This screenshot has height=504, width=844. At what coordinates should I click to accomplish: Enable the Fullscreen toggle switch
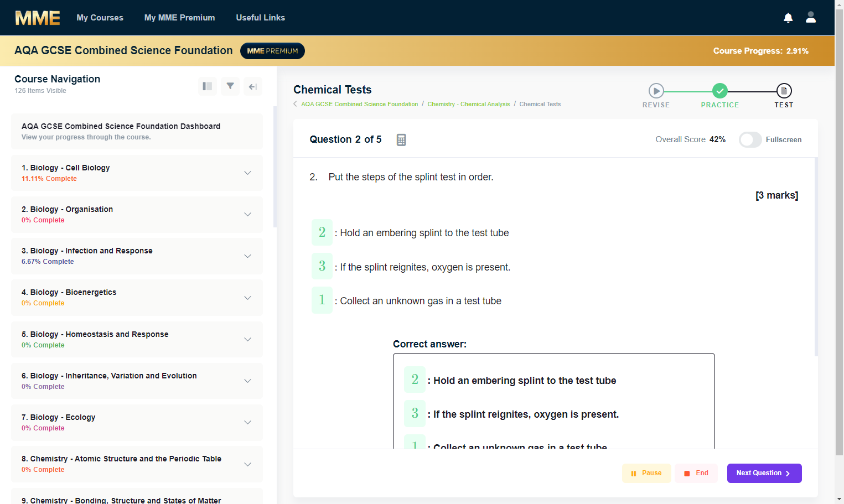pos(750,139)
